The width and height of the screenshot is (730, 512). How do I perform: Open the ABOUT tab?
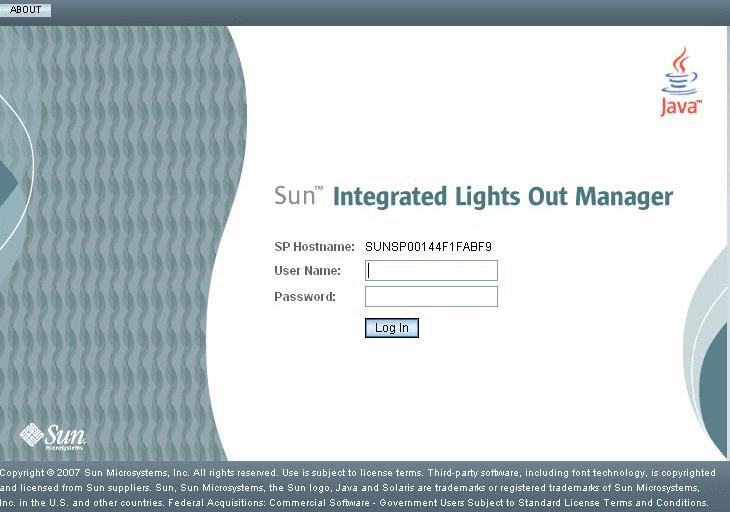click(x=25, y=9)
